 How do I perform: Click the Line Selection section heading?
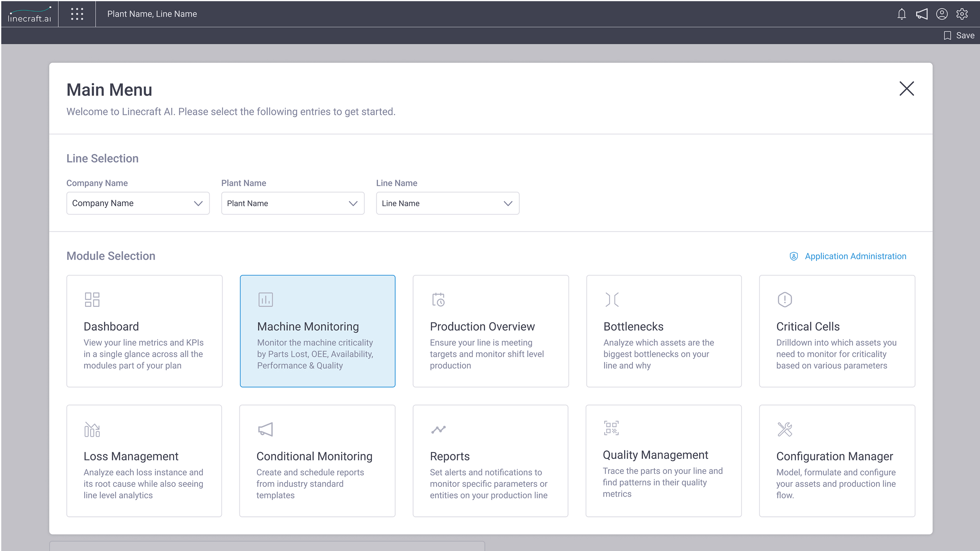coord(102,158)
